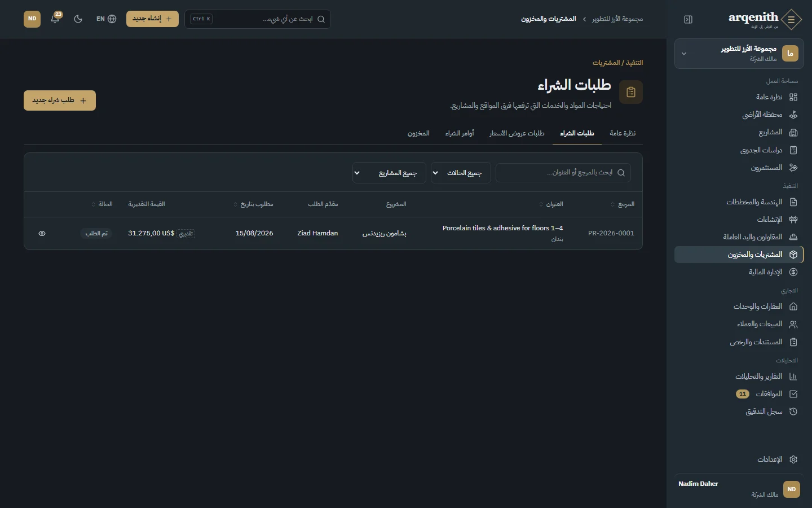The width and height of the screenshot is (812, 508).
Task: Open جميع المشاريع project filter dropdown
Action: click(x=389, y=173)
